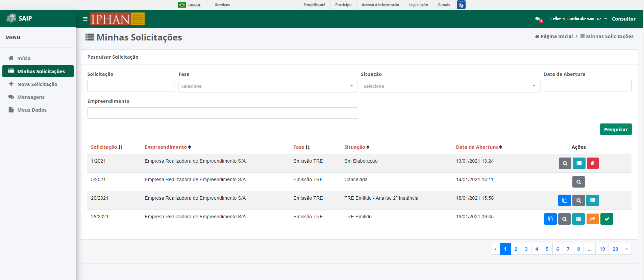Go to page 3 of results

[x=526, y=249]
